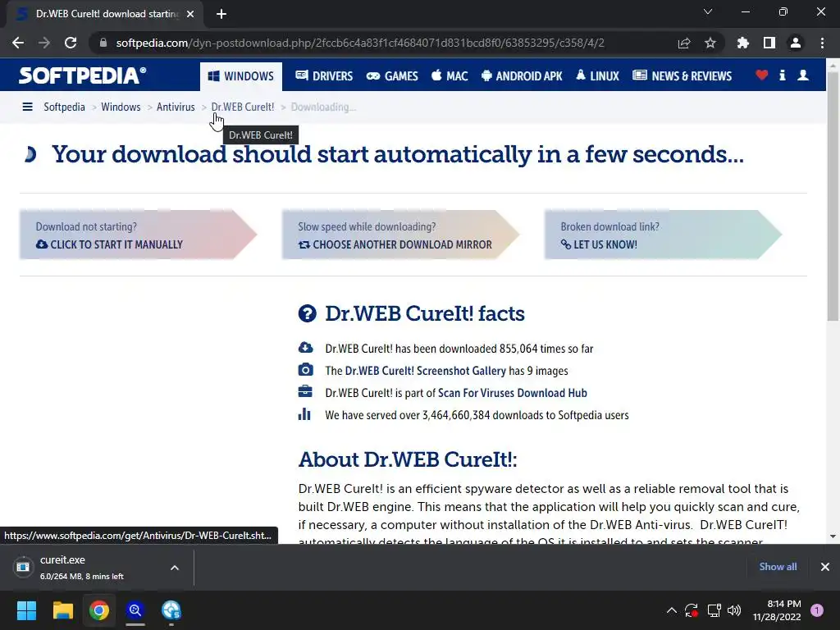The width and height of the screenshot is (840, 630).
Task: Click the user account icon in Softpedia header
Action: (803, 75)
